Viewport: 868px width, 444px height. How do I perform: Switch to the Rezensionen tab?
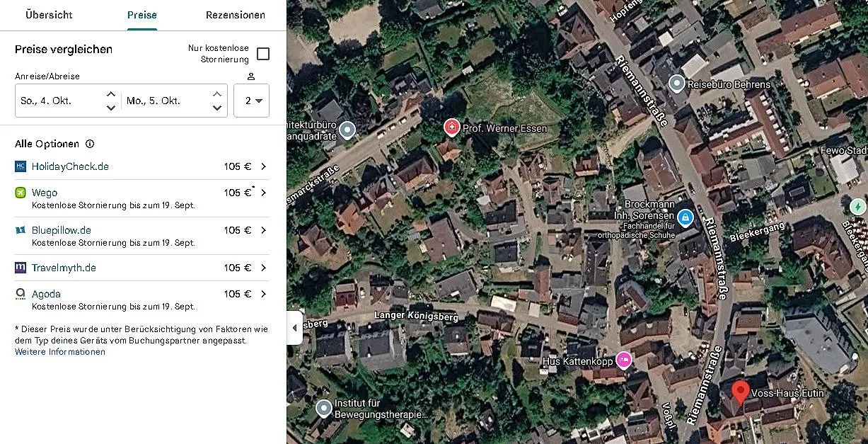[x=236, y=15]
